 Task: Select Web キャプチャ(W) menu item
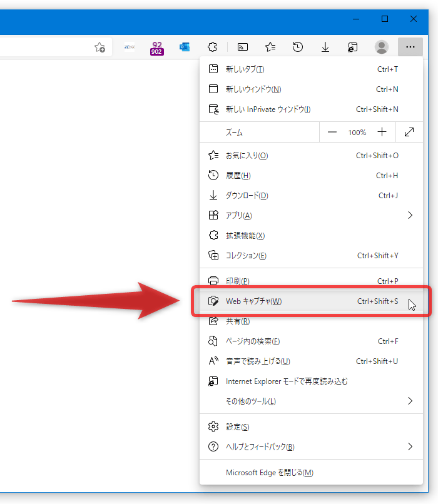click(311, 301)
